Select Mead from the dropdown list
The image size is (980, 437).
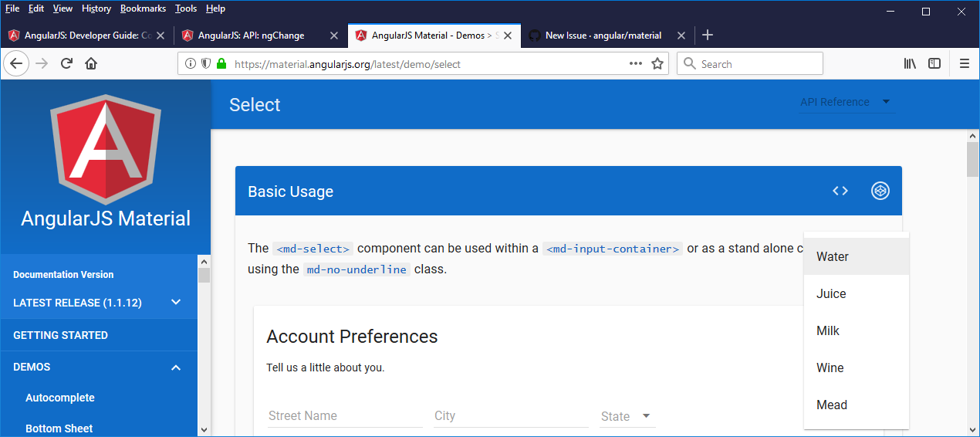pyautogui.click(x=857, y=405)
